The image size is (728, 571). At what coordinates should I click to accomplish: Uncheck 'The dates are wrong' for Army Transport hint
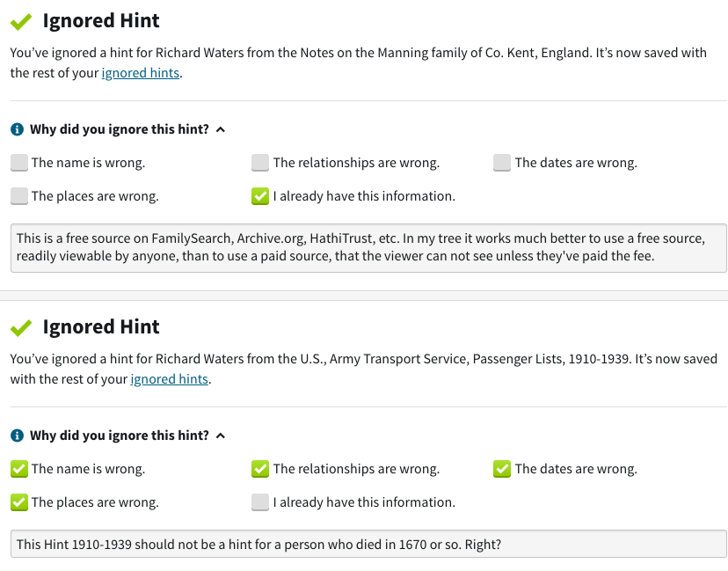click(x=502, y=469)
